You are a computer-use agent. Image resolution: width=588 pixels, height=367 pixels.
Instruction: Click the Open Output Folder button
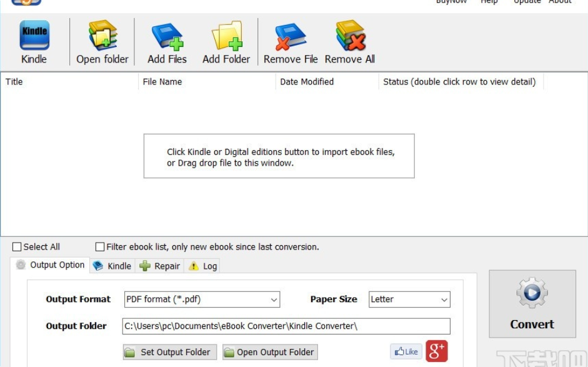pos(270,352)
